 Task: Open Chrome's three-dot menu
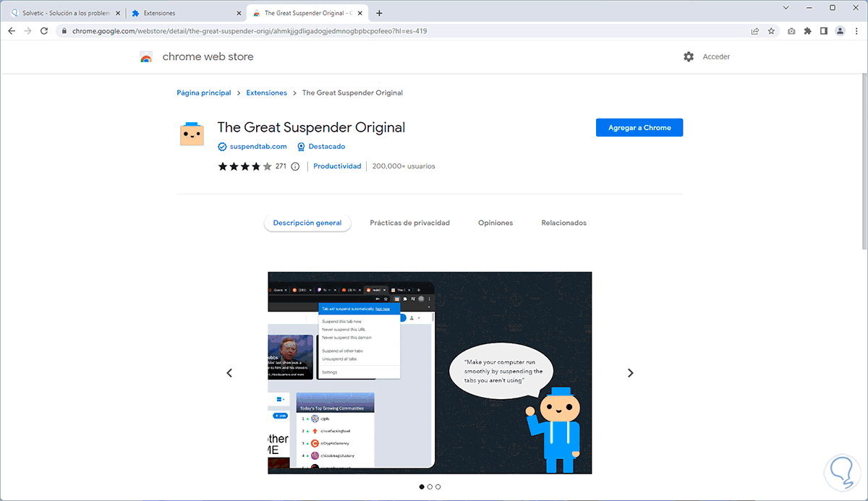tap(856, 31)
